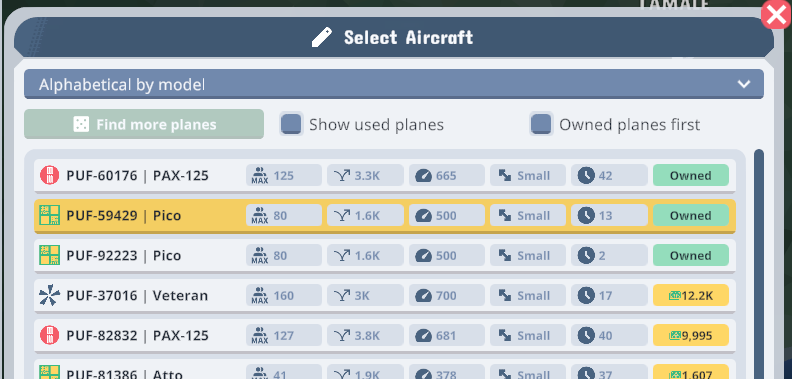Click the propeller logo for PUF-37016 Veteran
This screenshot has width=792, height=379.
[50, 296]
